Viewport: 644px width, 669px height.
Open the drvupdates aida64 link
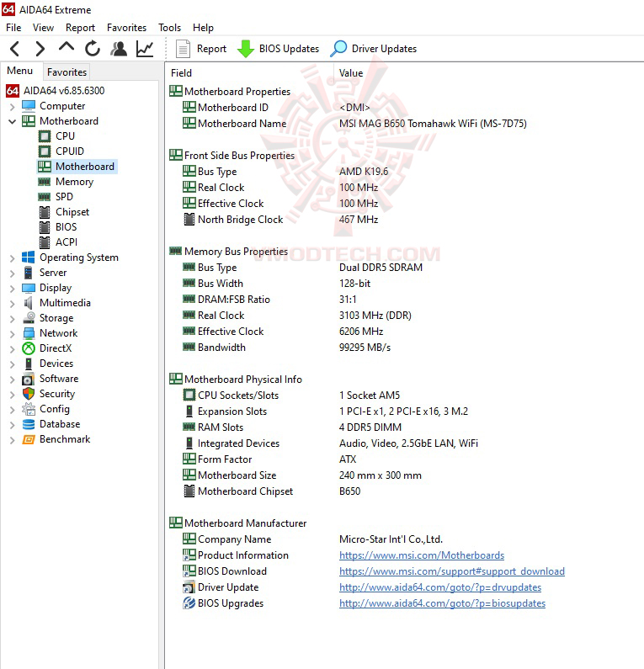(440, 587)
